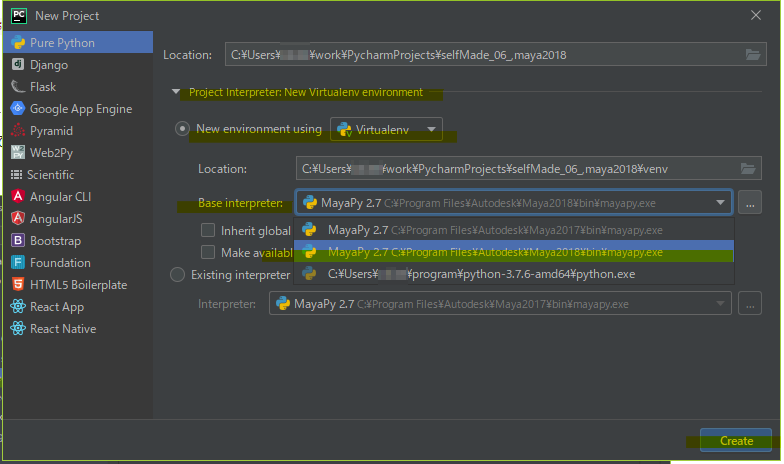
Task: Select the Existing interpreter radio button
Action: coord(178,274)
